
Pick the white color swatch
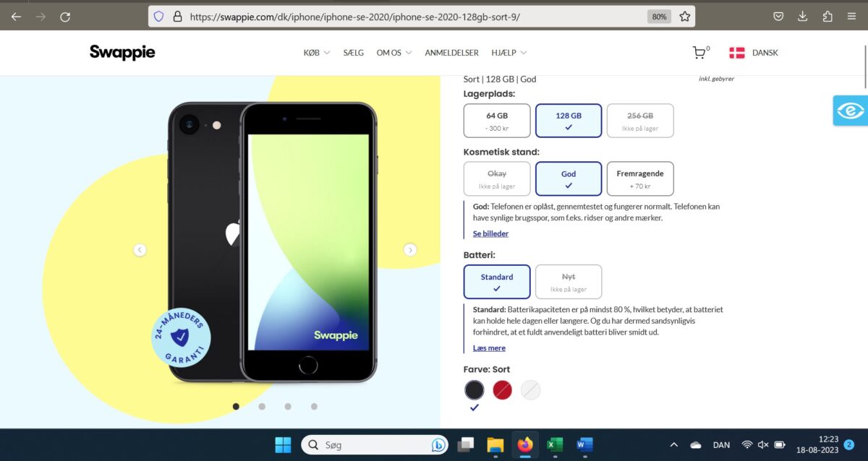[x=531, y=390]
